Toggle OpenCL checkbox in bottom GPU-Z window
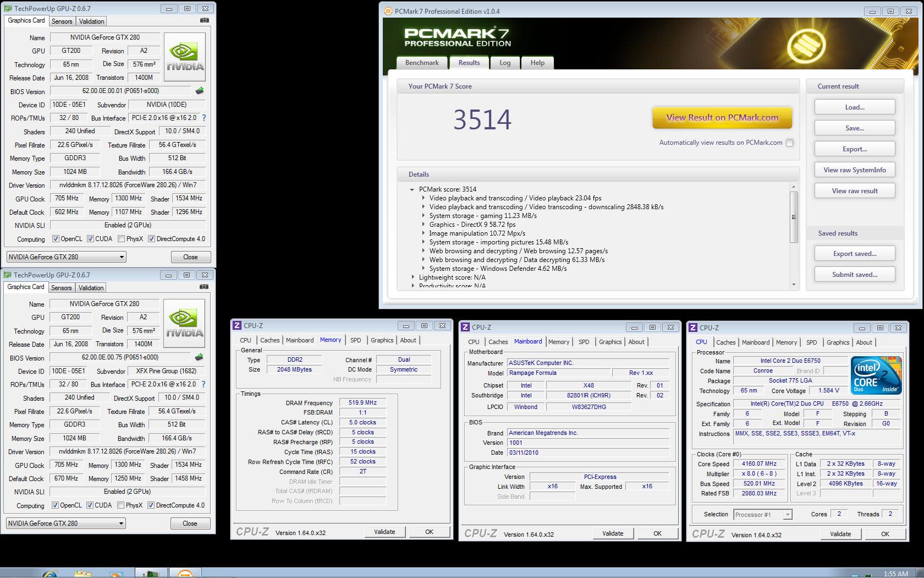 pyautogui.click(x=55, y=505)
